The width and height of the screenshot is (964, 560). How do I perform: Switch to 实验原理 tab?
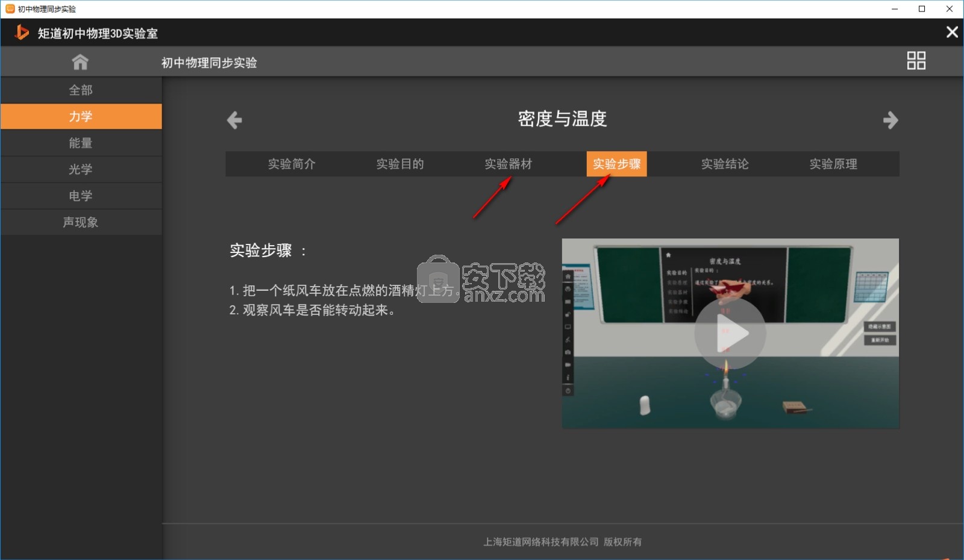pos(833,164)
